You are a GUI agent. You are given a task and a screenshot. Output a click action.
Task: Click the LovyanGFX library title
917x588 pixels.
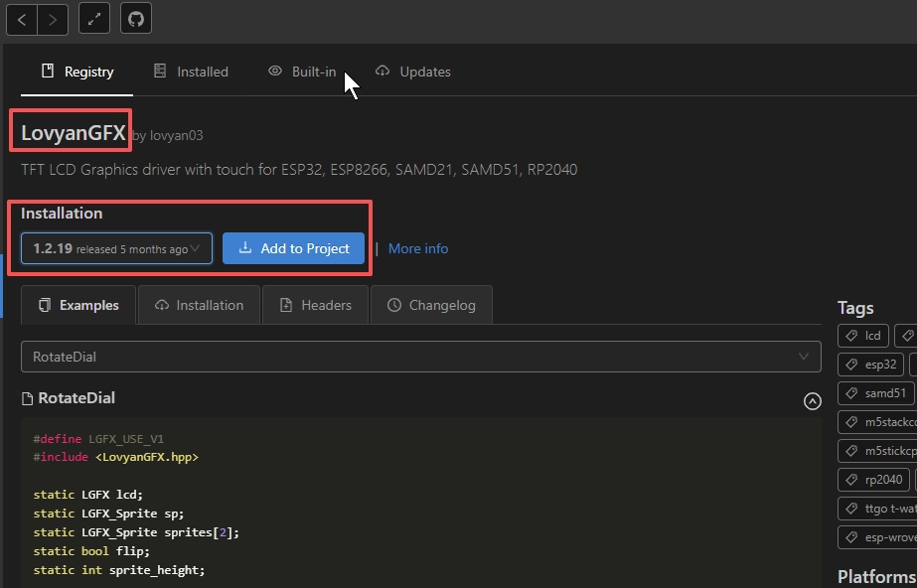(74, 133)
